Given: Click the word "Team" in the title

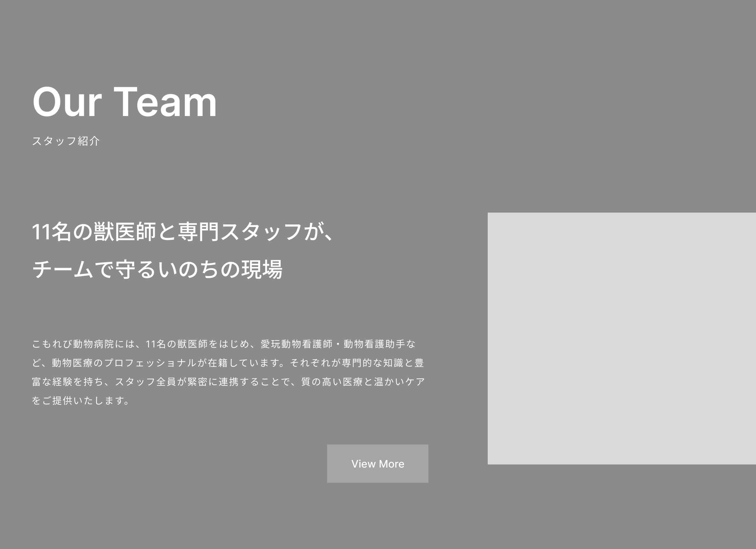Looking at the screenshot, I should point(165,102).
